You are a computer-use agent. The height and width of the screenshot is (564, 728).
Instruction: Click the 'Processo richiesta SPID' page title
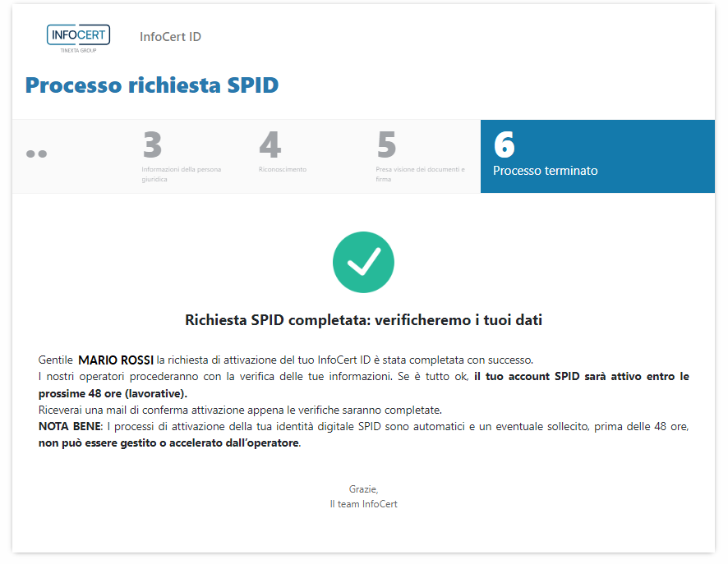pyautogui.click(x=152, y=85)
